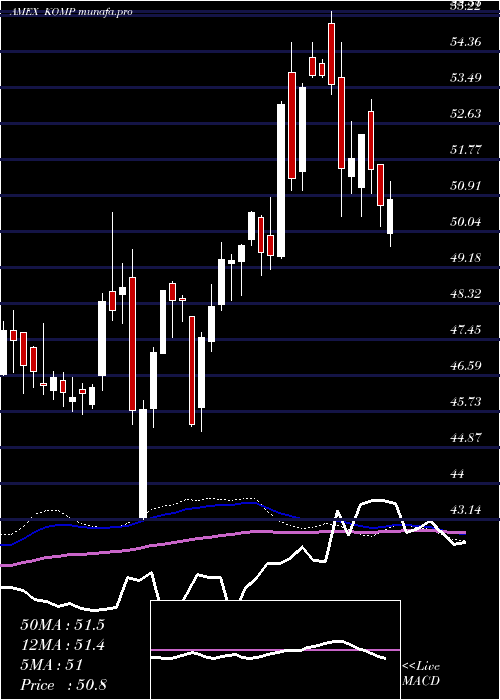Click the '5MA : 51' readout

click(52, 665)
